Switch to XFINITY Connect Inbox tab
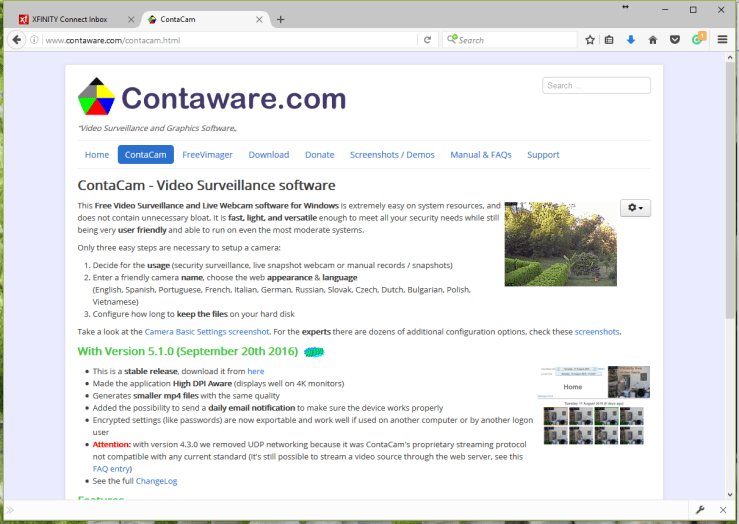Screen dimensions: 739x524 [70, 19]
